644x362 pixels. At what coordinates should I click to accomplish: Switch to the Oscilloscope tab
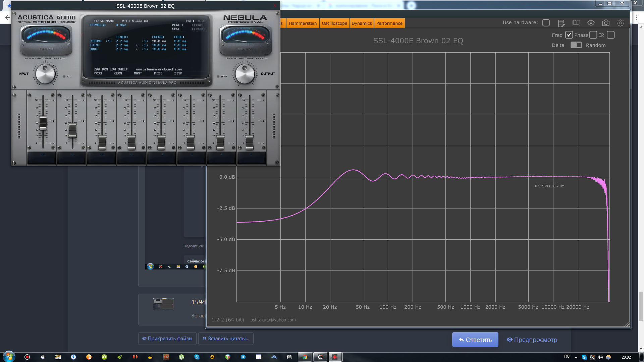(x=334, y=23)
